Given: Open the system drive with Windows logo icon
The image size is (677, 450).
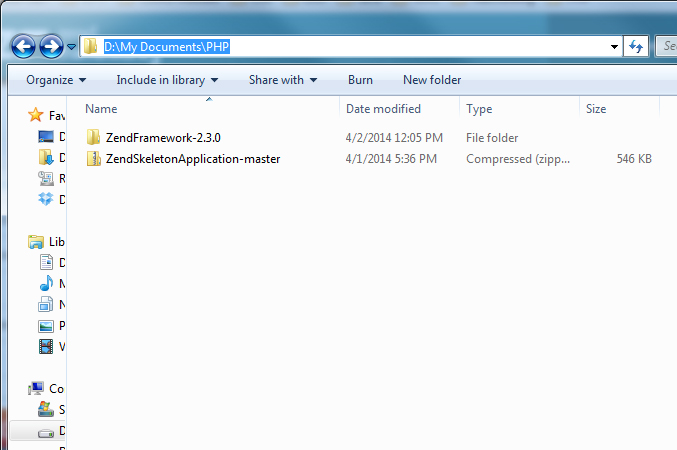Looking at the screenshot, I should 46,409.
